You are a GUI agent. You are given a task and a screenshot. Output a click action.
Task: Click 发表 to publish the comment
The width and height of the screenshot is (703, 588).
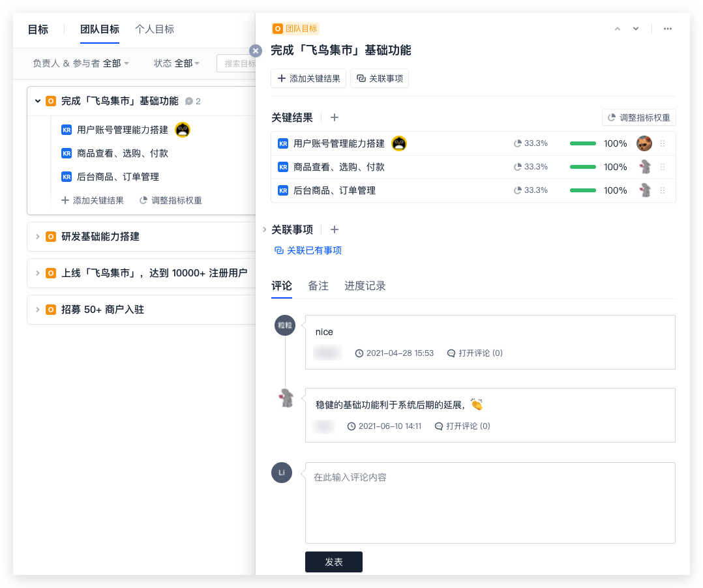[x=333, y=561]
